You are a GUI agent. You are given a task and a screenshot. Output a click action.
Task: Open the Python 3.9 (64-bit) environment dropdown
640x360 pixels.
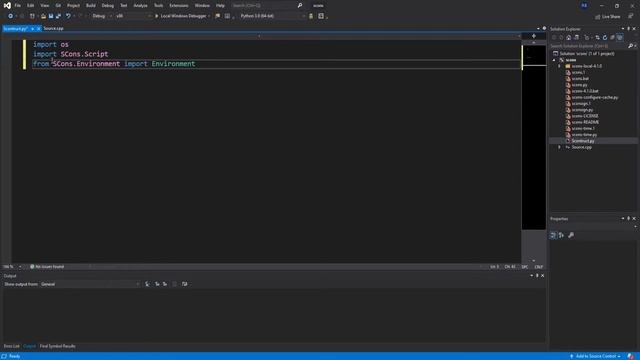272,16
